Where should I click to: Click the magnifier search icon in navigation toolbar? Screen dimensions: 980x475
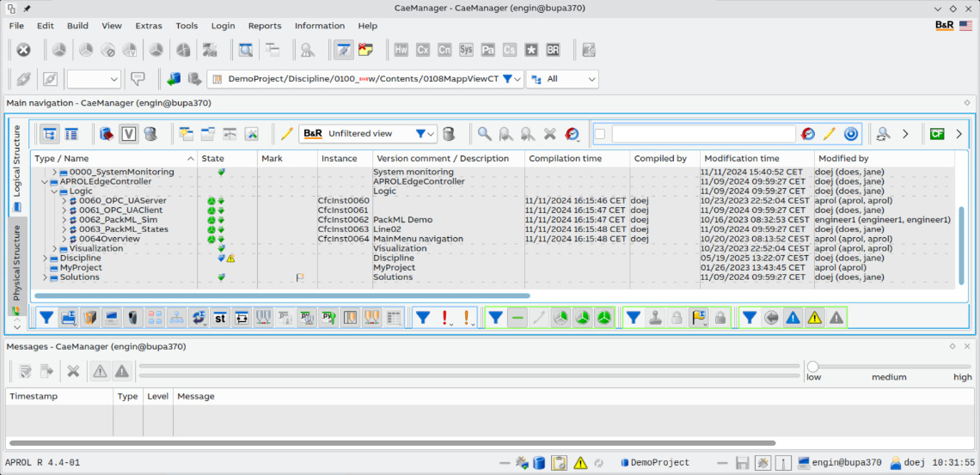[485, 134]
